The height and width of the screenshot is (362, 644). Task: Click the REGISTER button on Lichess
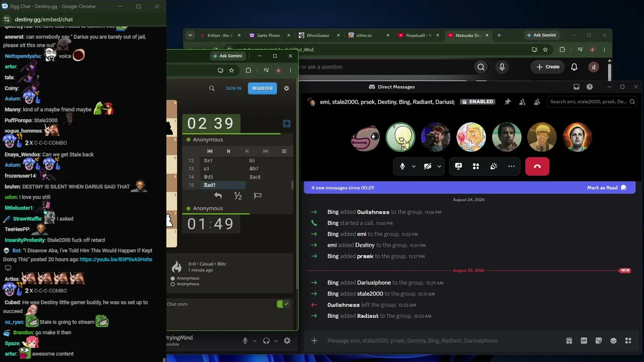262,88
